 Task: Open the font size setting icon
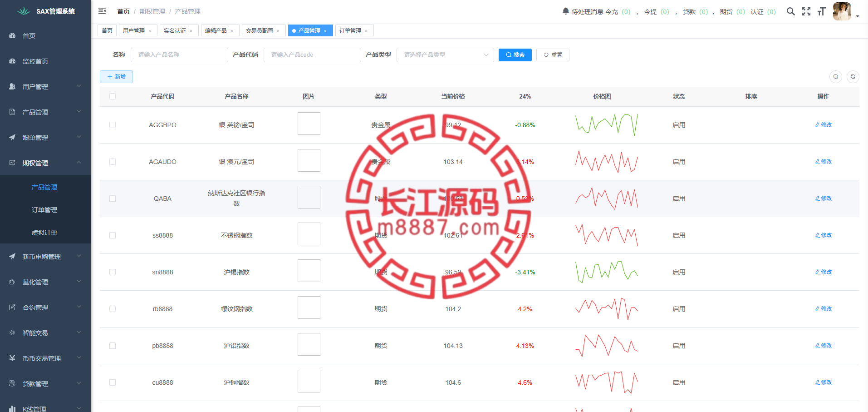pyautogui.click(x=821, y=11)
